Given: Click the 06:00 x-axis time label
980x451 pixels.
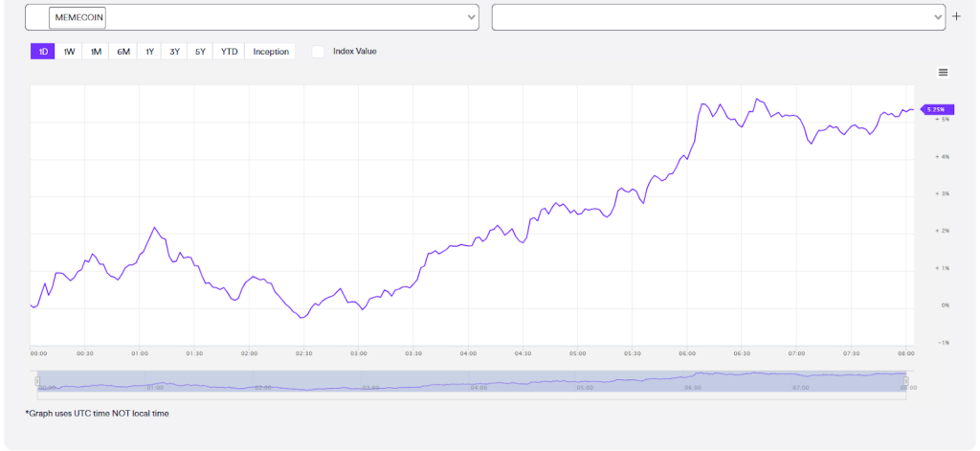Looking at the screenshot, I should [687, 353].
